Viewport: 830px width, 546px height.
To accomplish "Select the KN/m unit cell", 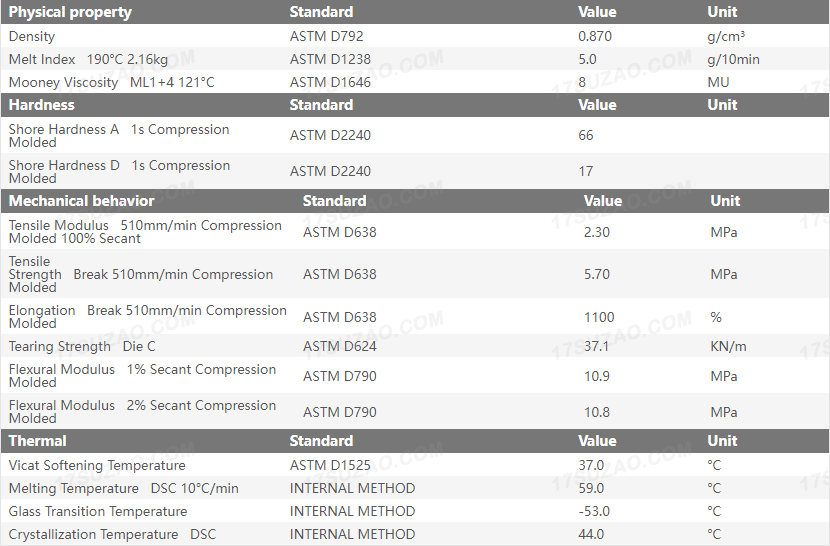I will 728,347.
